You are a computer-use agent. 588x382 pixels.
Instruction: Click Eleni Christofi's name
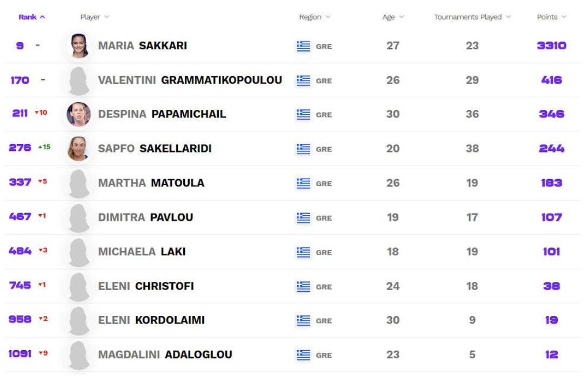tap(146, 286)
